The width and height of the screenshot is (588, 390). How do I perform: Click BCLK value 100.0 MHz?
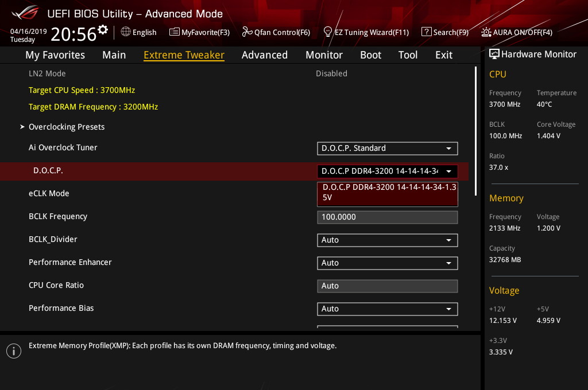[505, 136]
